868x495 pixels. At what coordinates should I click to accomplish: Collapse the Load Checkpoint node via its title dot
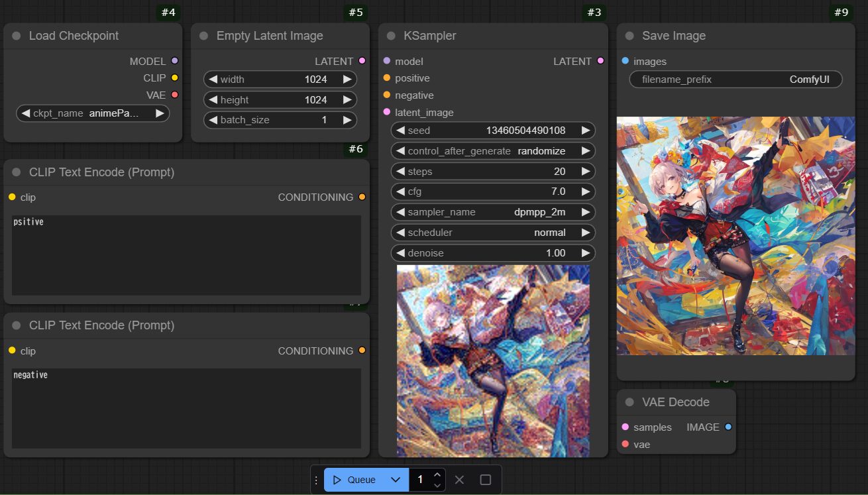coord(17,36)
